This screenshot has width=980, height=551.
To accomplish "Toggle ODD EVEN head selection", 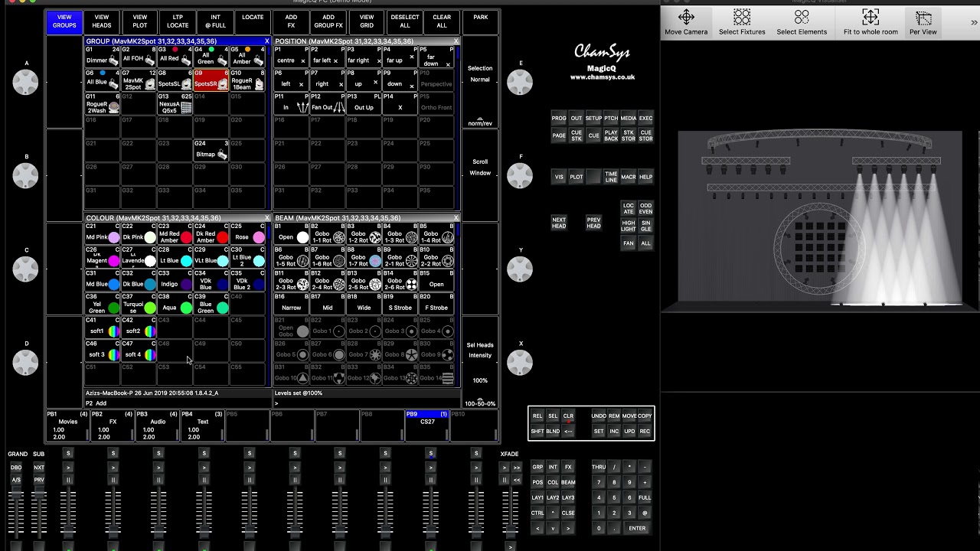I will (645, 209).
